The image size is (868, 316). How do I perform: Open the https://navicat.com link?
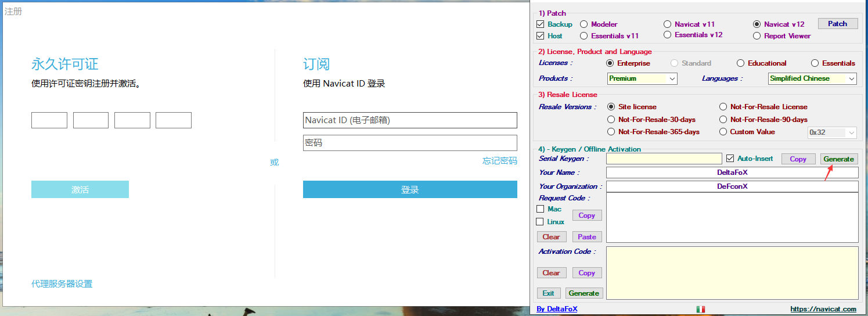(x=823, y=309)
